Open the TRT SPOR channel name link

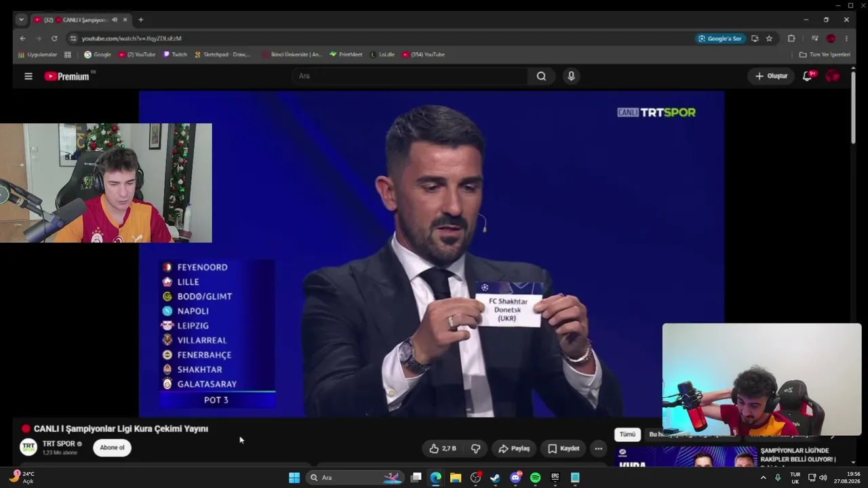[58, 444]
